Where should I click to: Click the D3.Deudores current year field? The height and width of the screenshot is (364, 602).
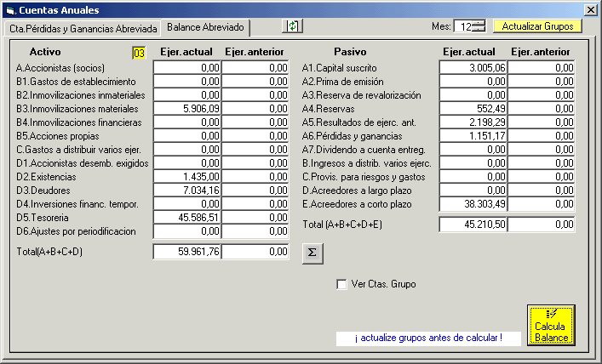(187, 191)
